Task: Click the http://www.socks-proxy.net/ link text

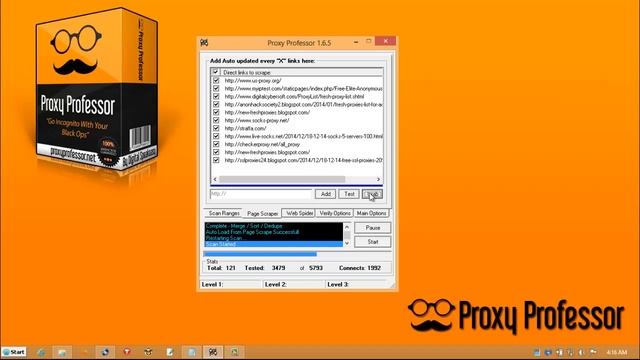Action: (257, 120)
